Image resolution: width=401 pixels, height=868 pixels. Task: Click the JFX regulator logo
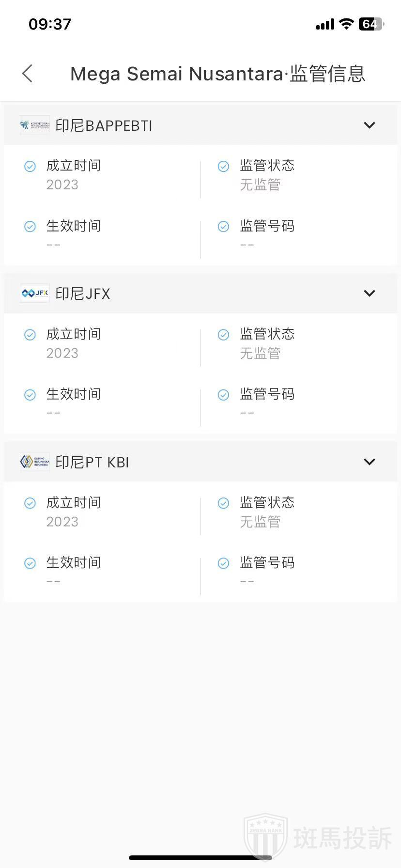(35, 294)
